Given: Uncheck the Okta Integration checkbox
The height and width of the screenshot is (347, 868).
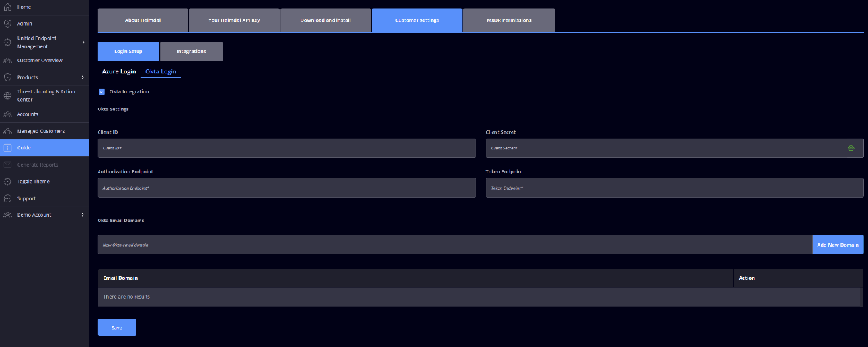Looking at the screenshot, I should pyautogui.click(x=102, y=91).
